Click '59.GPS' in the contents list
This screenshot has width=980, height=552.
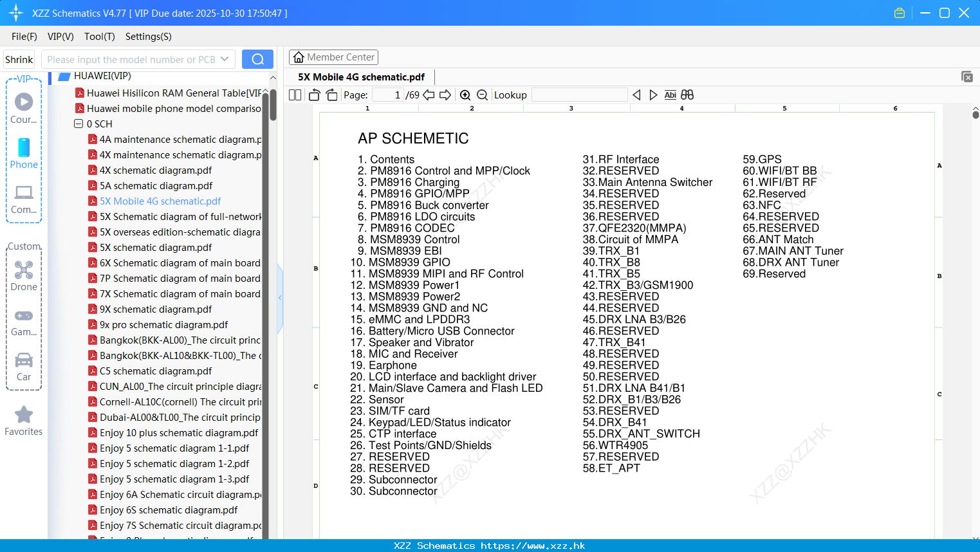coord(762,160)
